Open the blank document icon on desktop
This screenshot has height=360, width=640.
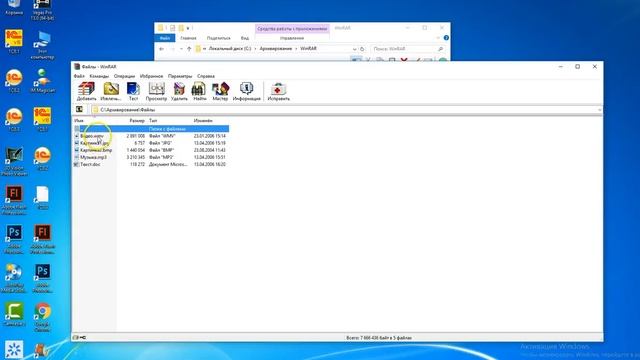click(42, 198)
